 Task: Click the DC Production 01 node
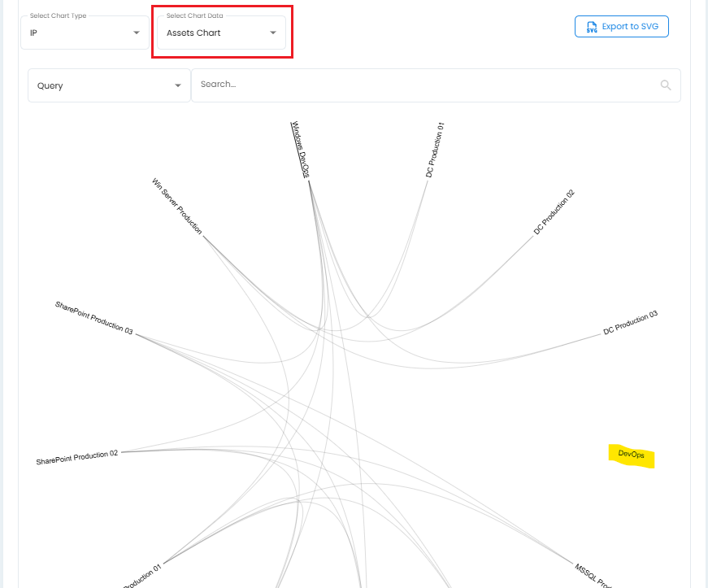435,150
